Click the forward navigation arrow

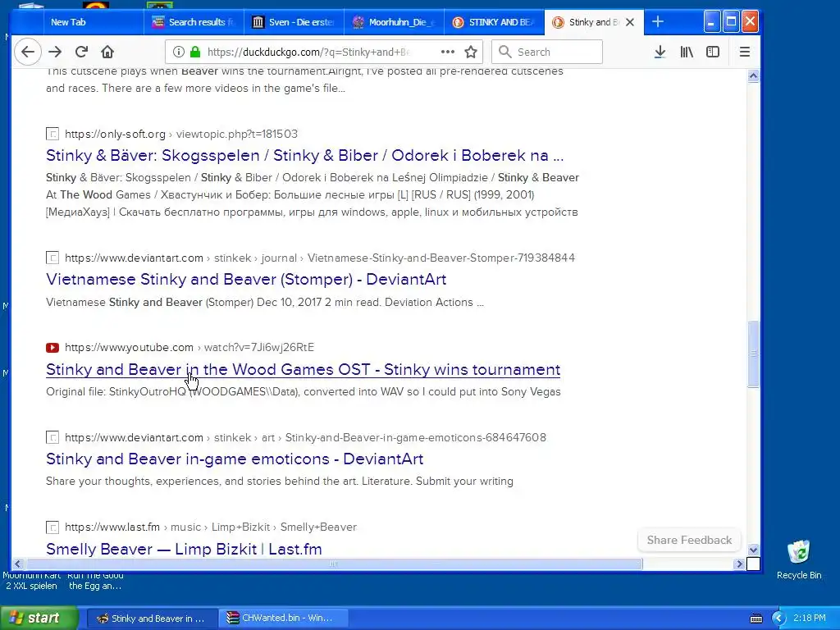[55, 52]
